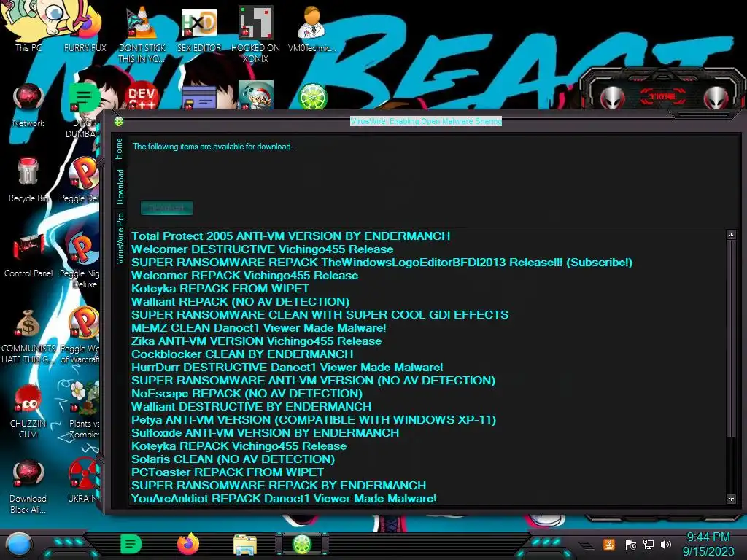Select 'SUPER RANSOMWARE ANTI-VM VERSION (NO AV DETECTION)'
747x560 pixels.
(x=314, y=381)
